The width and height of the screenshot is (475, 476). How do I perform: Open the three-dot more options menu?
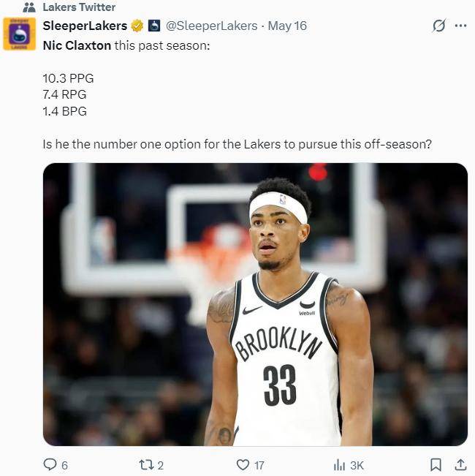point(460,26)
